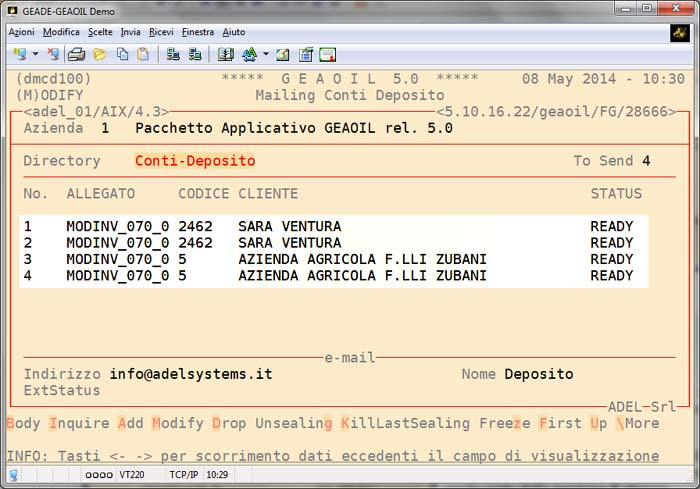Click the info@adelsystems.it address field
The image size is (700, 489).
point(190,374)
